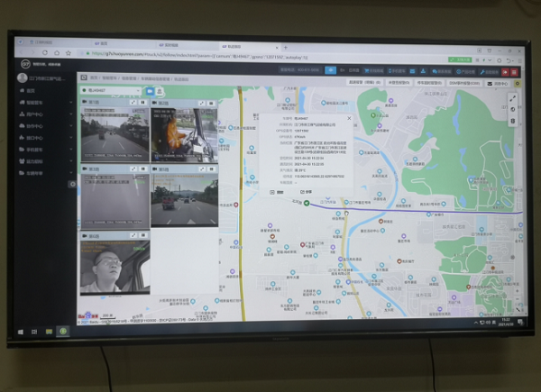Open the Windows Start menu

tap(21, 332)
